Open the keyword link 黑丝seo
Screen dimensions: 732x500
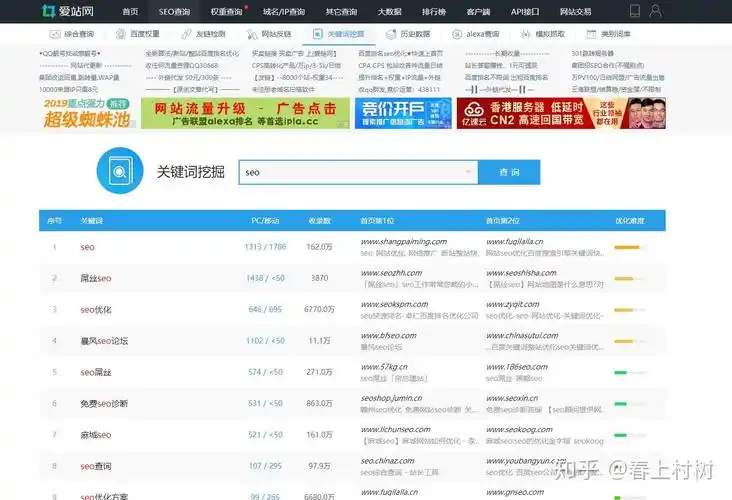96,278
